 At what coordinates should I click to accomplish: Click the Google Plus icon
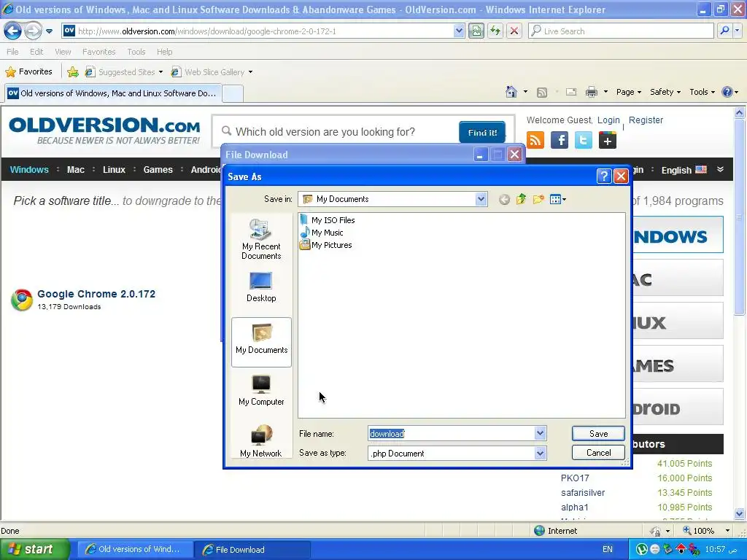608,141
